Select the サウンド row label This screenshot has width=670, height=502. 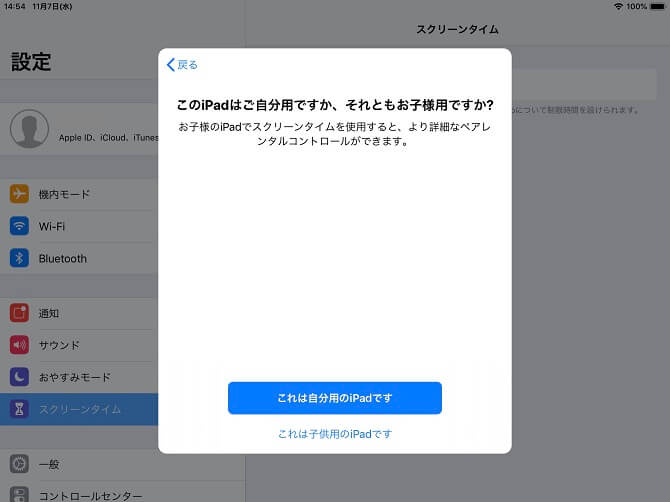[59, 345]
